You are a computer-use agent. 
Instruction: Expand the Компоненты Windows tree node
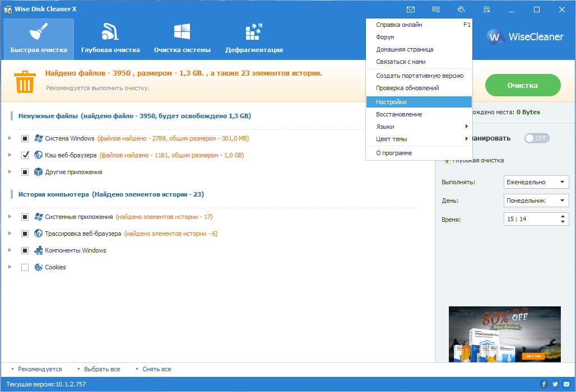coord(10,250)
